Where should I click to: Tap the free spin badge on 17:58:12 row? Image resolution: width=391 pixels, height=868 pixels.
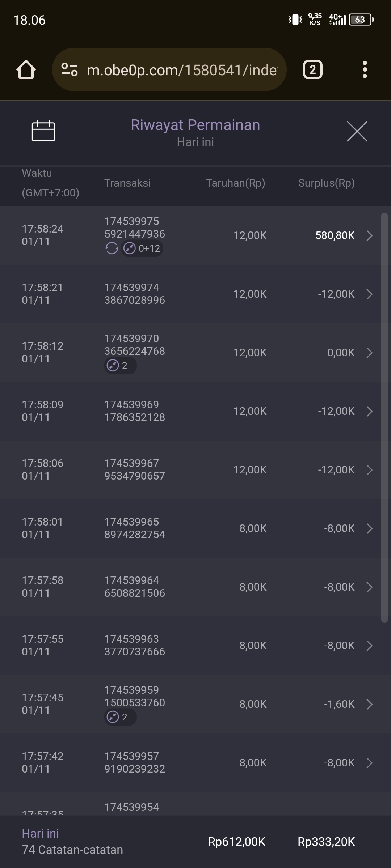120,366
